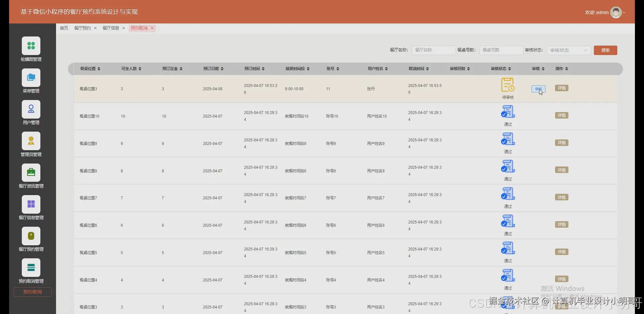644x314 pixels.
Task: Open 详情 for 餐桌位置7 row
Action: (x=562, y=197)
